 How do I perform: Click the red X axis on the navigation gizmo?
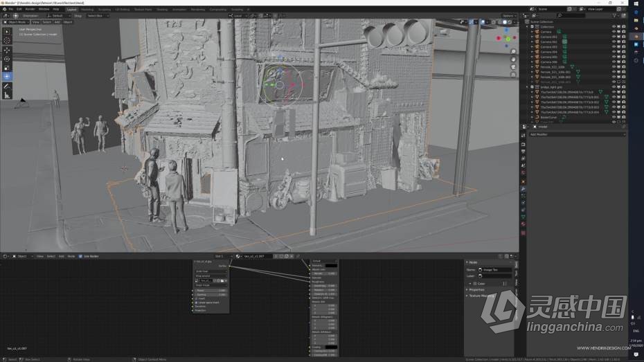[x=499, y=38]
